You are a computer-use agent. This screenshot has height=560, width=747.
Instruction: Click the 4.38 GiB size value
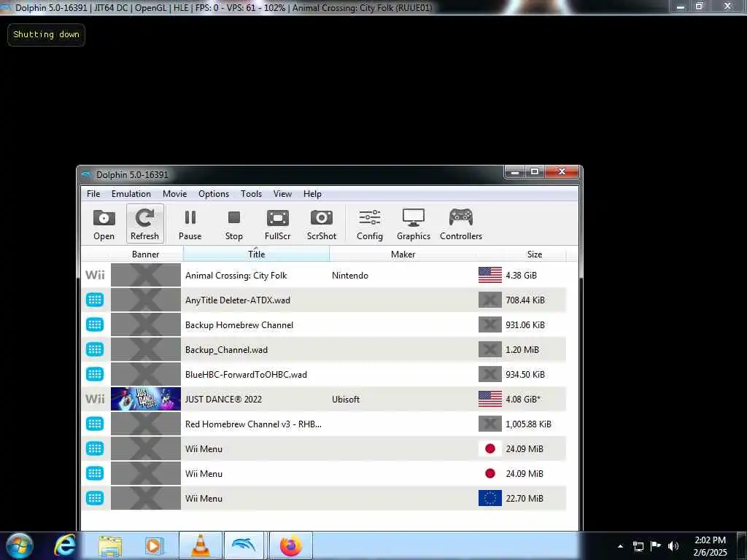(521, 275)
